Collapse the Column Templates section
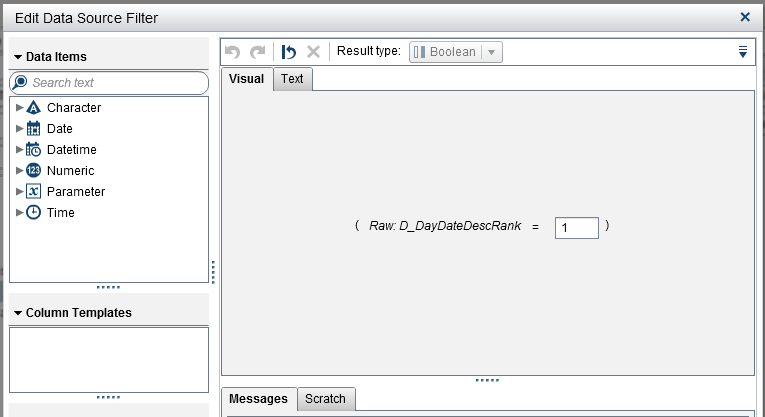The width and height of the screenshot is (765, 417). click(18, 313)
